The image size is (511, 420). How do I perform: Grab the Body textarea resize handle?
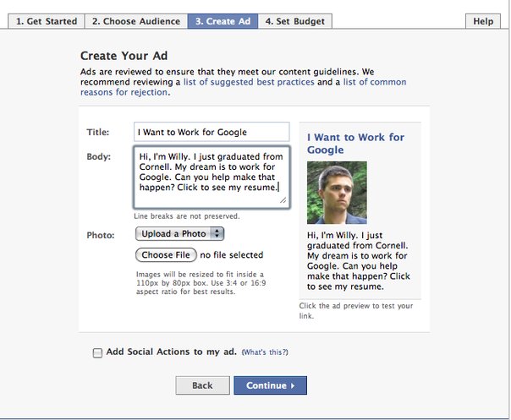(x=283, y=200)
